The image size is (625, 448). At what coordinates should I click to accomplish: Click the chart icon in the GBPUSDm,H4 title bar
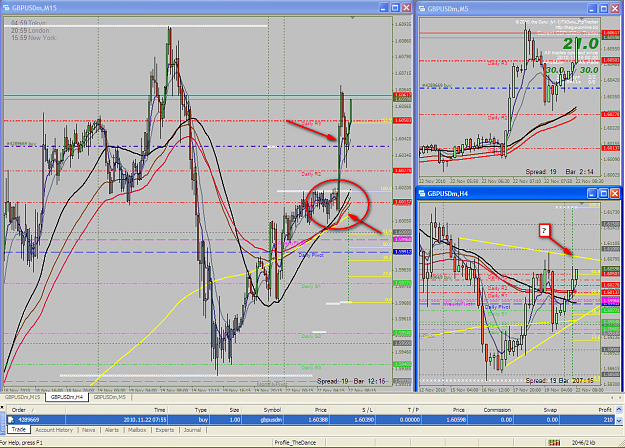point(422,194)
